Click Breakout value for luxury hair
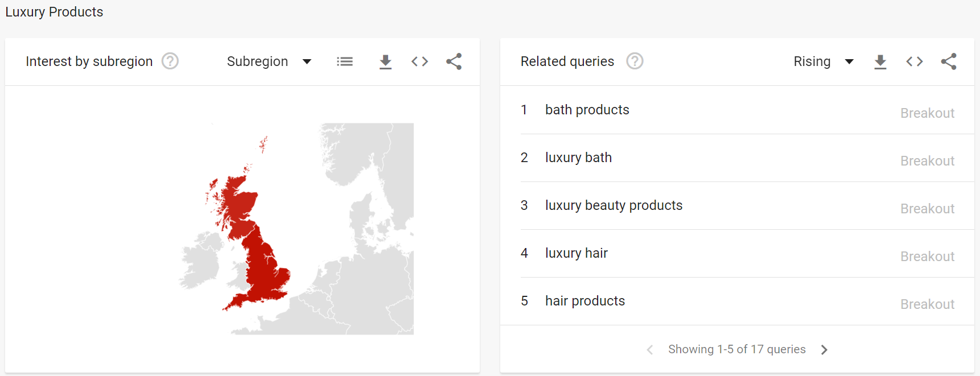Image resolution: width=980 pixels, height=376 pixels. [x=927, y=257]
